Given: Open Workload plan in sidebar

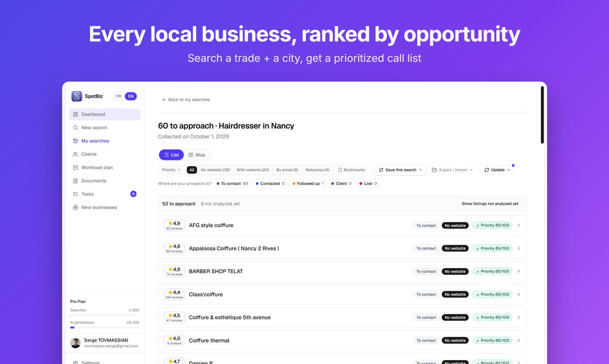Looking at the screenshot, I should (x=105, y=167).
